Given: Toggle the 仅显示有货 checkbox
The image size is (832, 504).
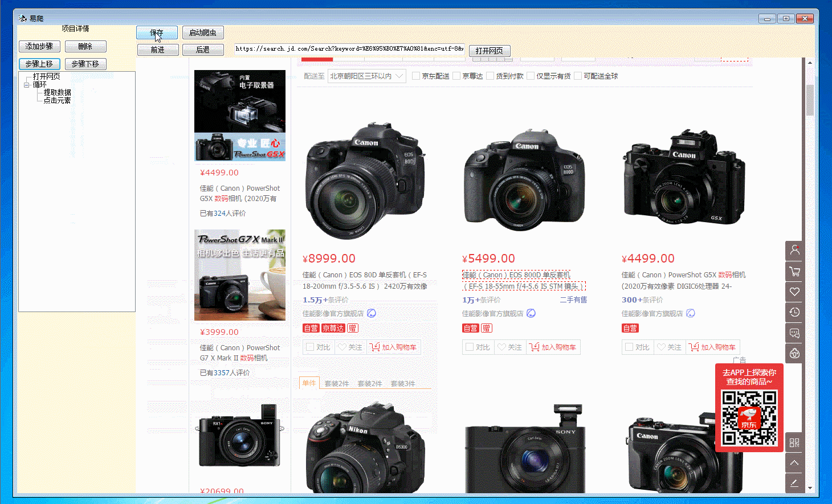Looking at the screenshot, I should click(x=531, y=76).
